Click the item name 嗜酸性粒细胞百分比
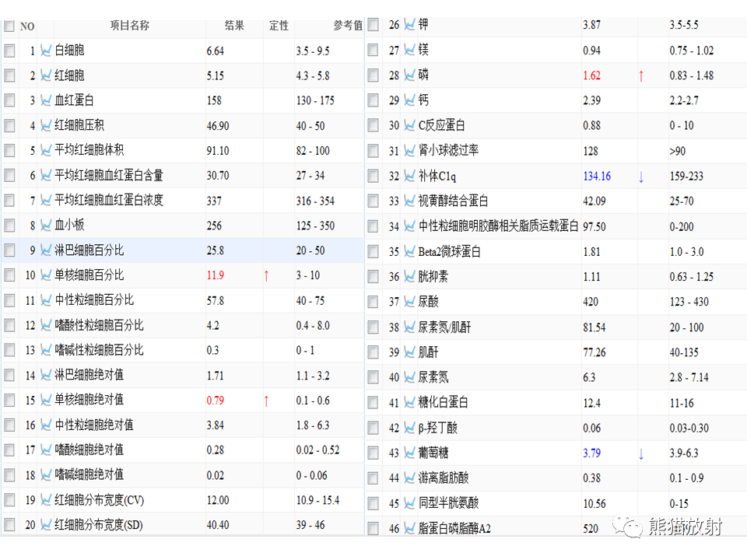This screenshot has width=747, height=560. tap(99, 325)
